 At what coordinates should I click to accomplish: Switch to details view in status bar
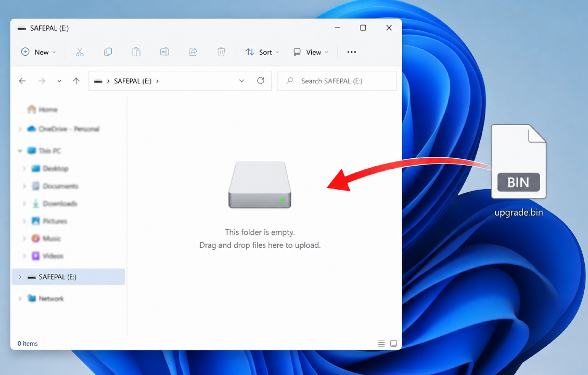click(381, 343)
